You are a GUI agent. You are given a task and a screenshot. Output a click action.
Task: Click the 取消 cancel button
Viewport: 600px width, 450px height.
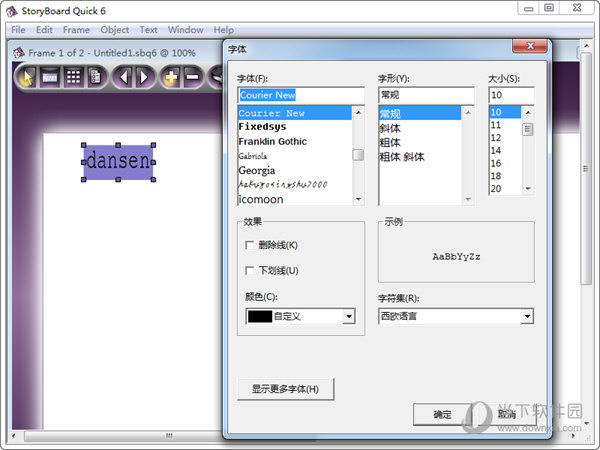point(507,414)
